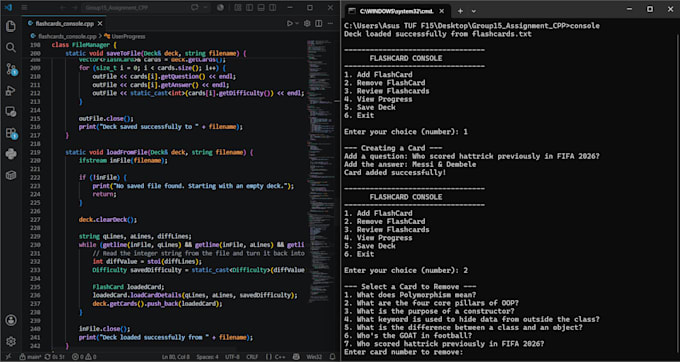Screen dimensions: 680x362
Task: Open the Source Control view
Action: click(11, 69)
